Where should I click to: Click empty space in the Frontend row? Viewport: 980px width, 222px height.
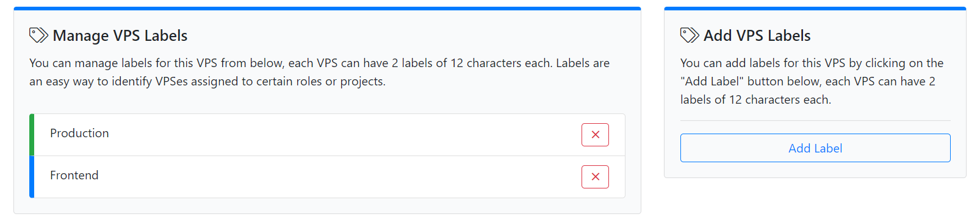point(342,177)
